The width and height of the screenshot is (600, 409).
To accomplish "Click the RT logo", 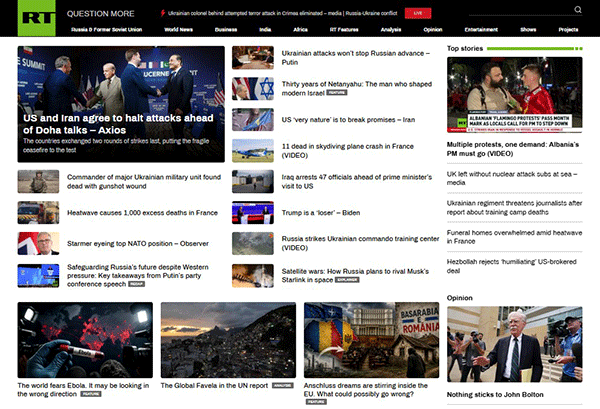I will [36, 18].
